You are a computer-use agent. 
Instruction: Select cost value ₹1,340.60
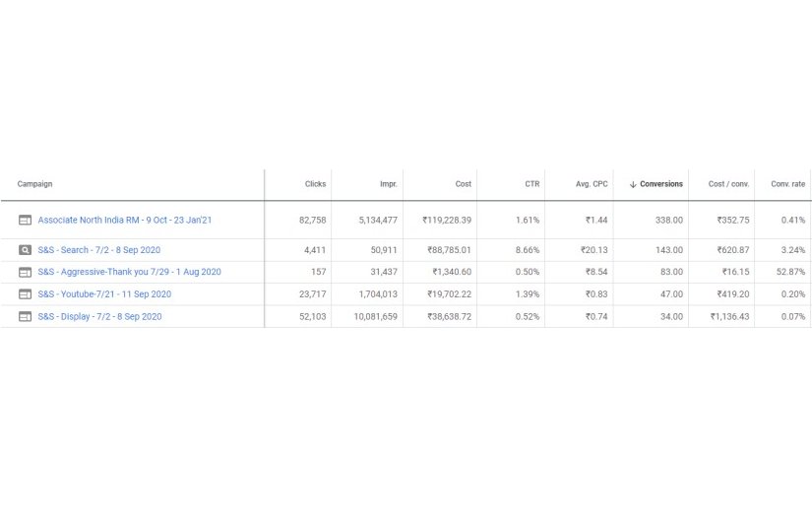pyautogui.click(x=452, y=272)
